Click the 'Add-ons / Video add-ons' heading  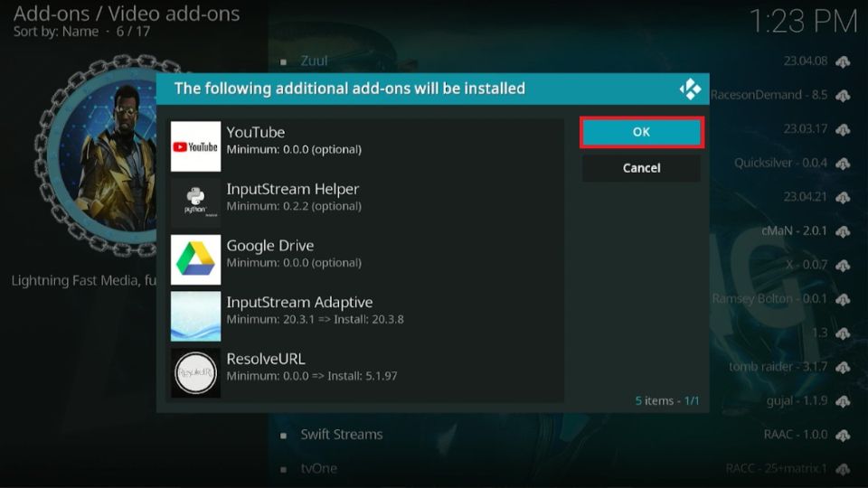127,14
